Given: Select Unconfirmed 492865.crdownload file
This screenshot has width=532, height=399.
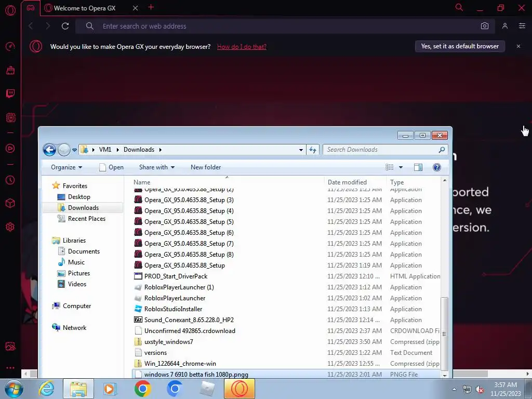Looking at the screenshot, I should 190,331.
